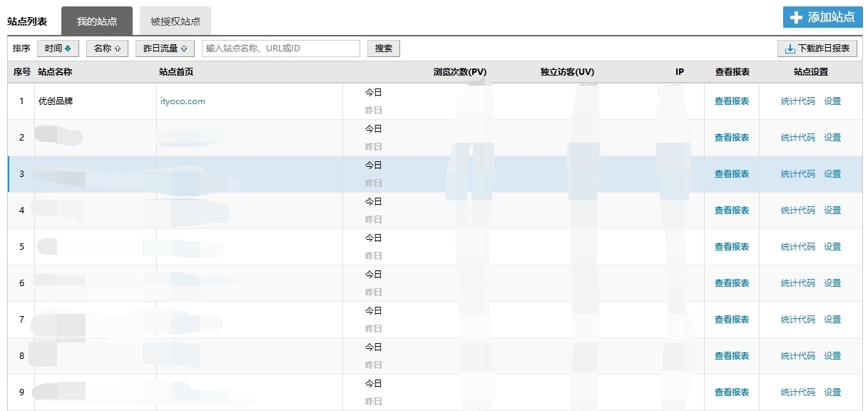Screen dimensions: 868x411
Task: Focus the site name search field
Action: (281, 49)
